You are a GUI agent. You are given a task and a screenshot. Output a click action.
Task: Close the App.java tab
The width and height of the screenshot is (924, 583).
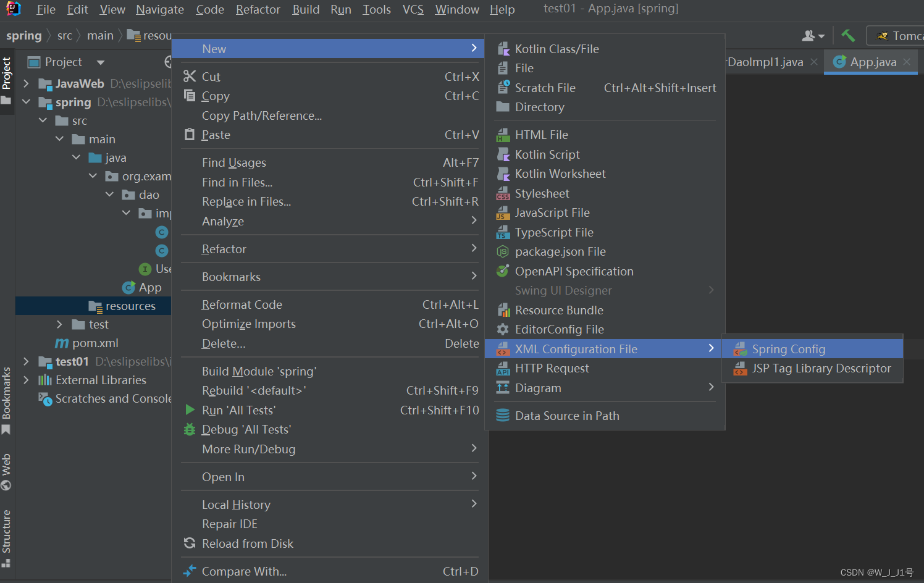click(907, 62)
